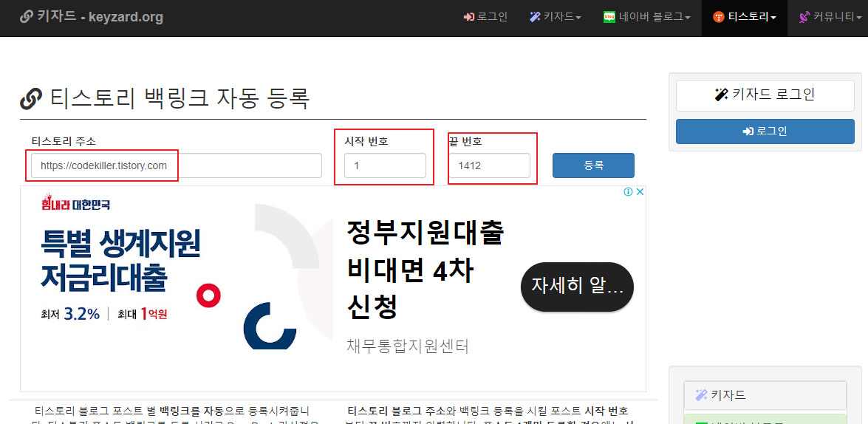Screen dimensions: 868x424
Task: Click the blue 등록 button
Action: pyautogui.click(x=593, y=165)
